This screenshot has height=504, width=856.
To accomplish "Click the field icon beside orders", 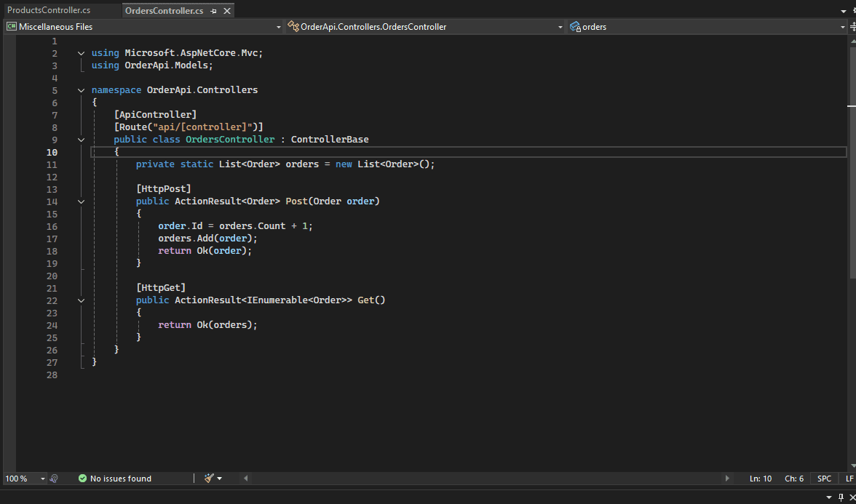I will point(575,27).
